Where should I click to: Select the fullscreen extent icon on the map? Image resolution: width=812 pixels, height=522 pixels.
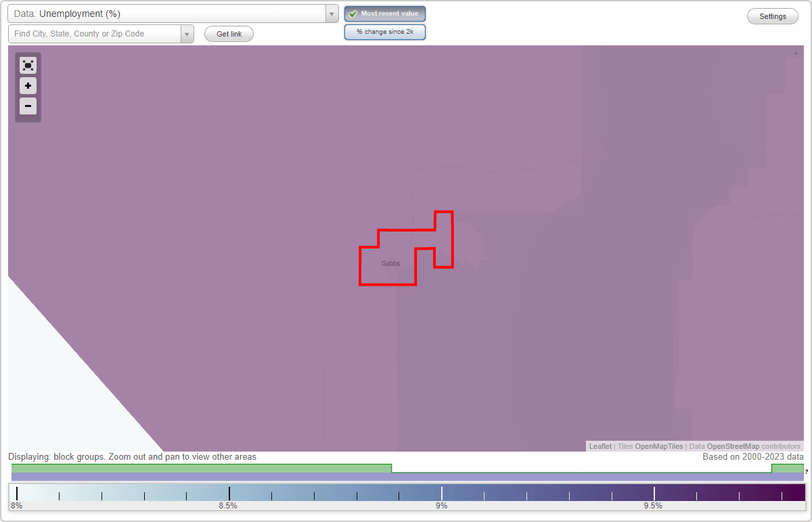(x=28, y=65)
